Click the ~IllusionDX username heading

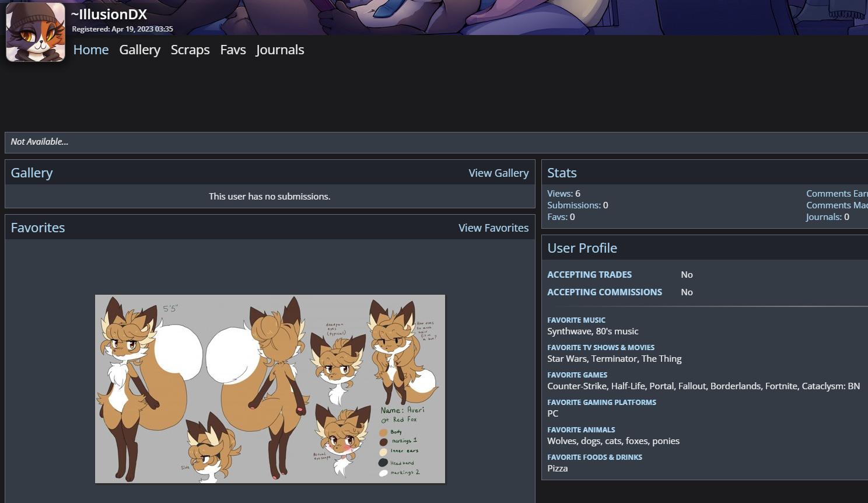coord(109,14)
